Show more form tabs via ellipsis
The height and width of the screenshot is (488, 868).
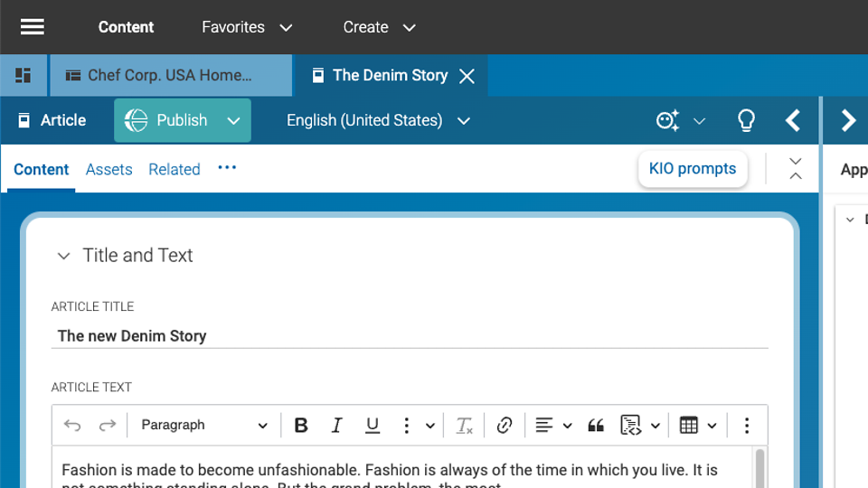tap(227, 168)
